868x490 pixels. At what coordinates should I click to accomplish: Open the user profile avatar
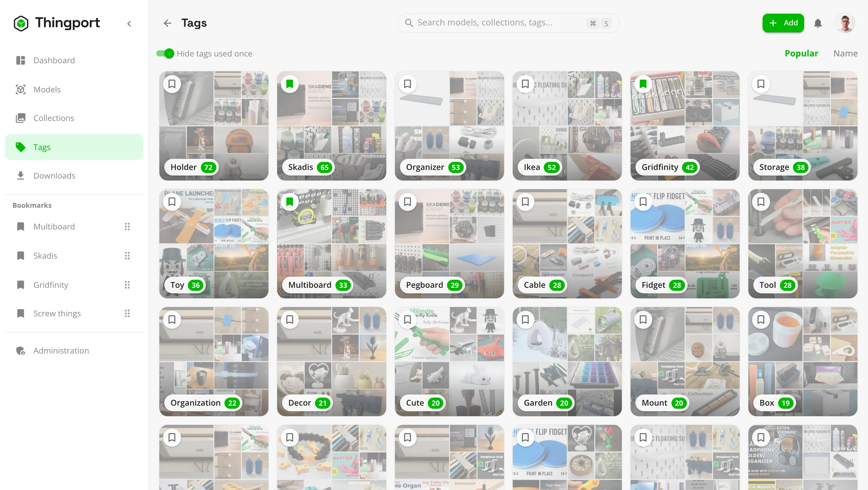coord(845,23)
